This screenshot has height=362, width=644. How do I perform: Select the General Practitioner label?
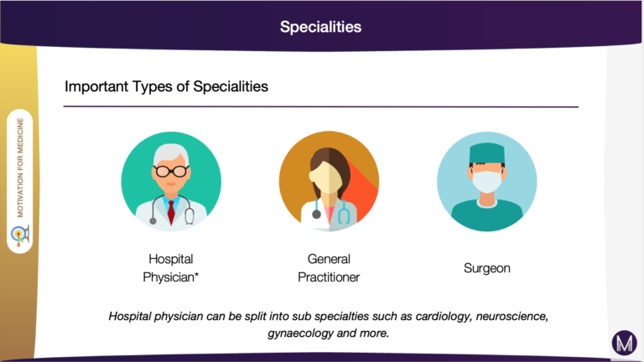[x=329, y=268]
